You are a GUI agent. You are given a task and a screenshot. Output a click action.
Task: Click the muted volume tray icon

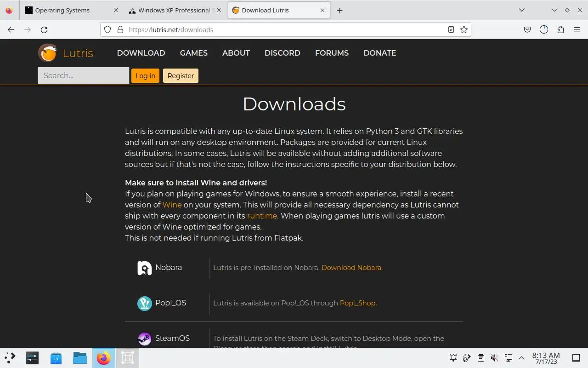pyautogui.click(x=494, y=358)
